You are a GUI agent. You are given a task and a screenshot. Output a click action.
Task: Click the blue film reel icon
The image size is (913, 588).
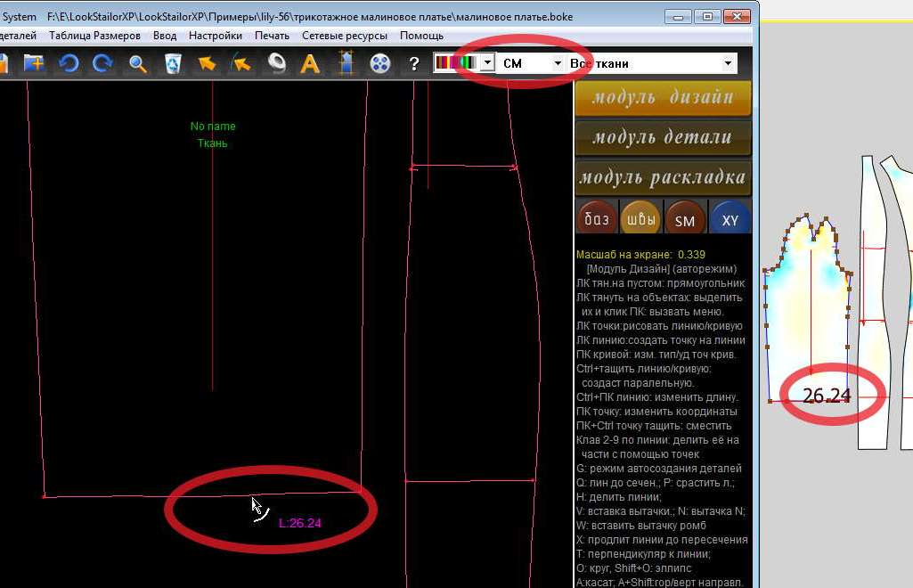click(379, 63)
